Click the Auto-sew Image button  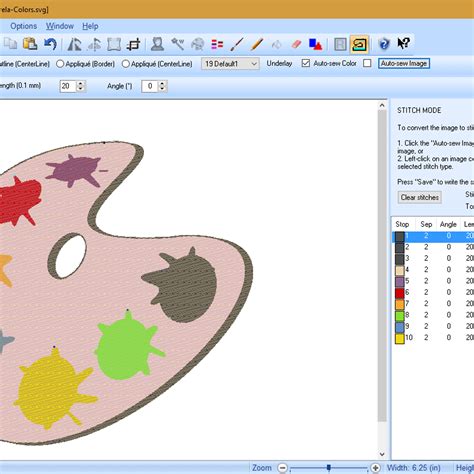coord(404,63)
